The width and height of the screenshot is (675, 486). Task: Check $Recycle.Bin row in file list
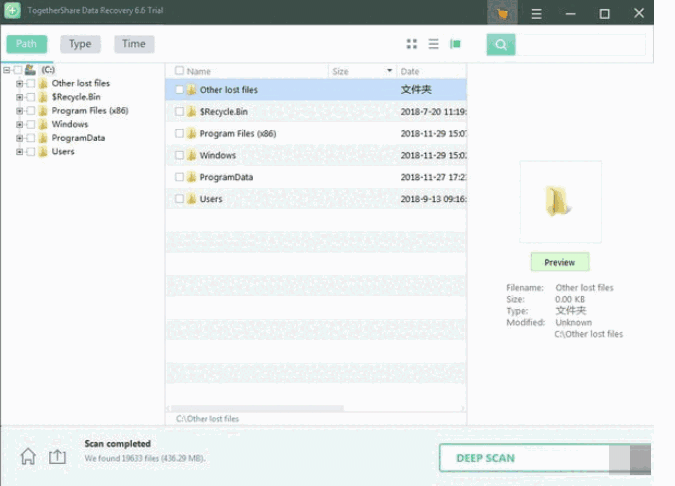(180, 111)
